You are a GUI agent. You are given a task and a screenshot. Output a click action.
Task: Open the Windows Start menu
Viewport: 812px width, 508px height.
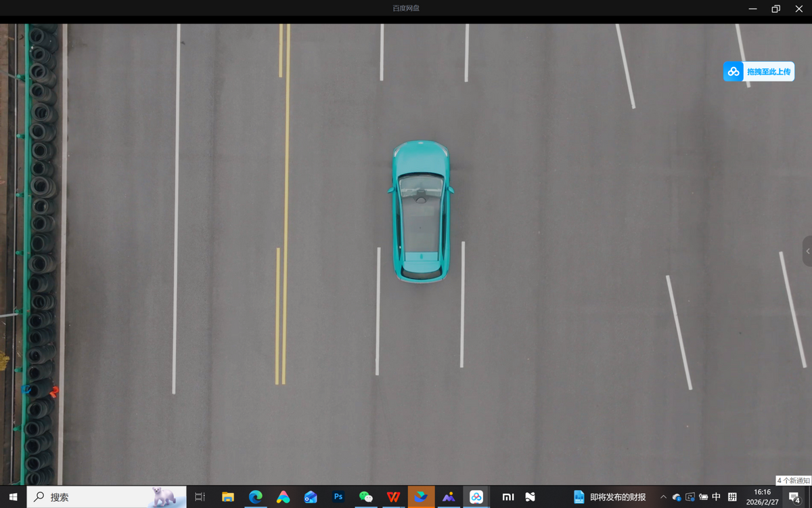pos(13,496)
